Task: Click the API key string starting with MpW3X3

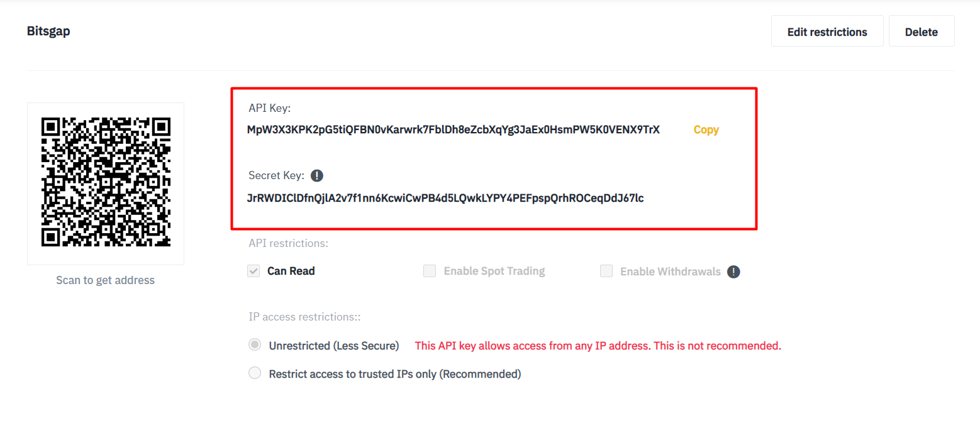Action: 453,130
